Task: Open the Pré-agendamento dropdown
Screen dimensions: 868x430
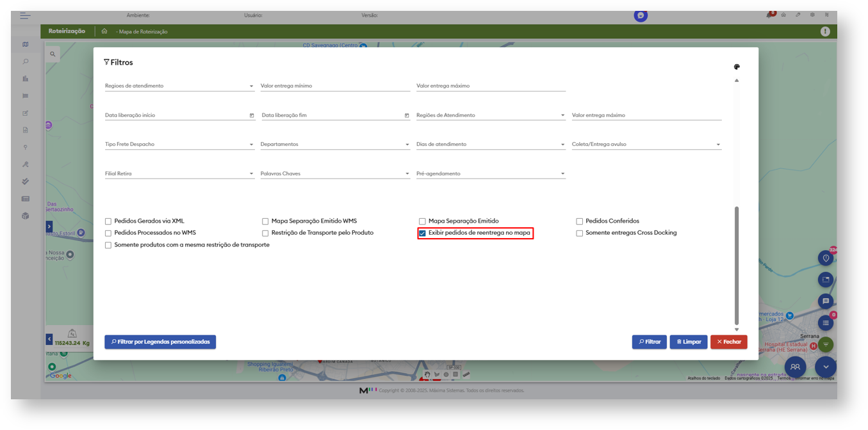Action: (x=491, y=173)
